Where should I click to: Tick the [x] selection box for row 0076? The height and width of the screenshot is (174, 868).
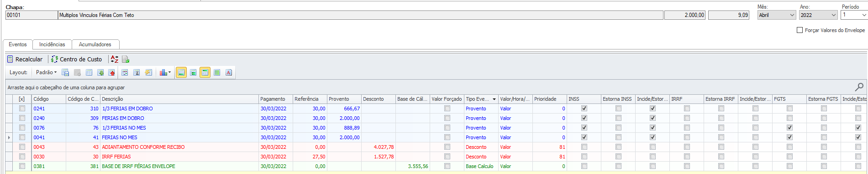click(x=22, y=128)
